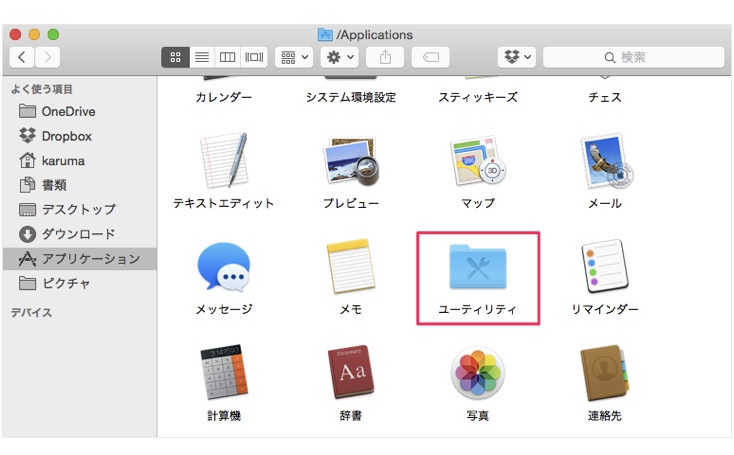734x455 pixels.
Task: Expand the arrange items dropdown
Action: pos(294,57)
